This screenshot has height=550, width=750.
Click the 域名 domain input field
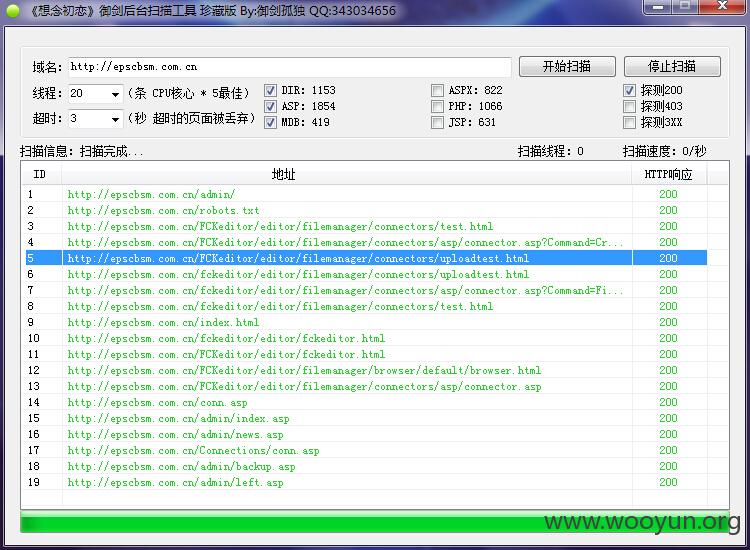point(289,67)
